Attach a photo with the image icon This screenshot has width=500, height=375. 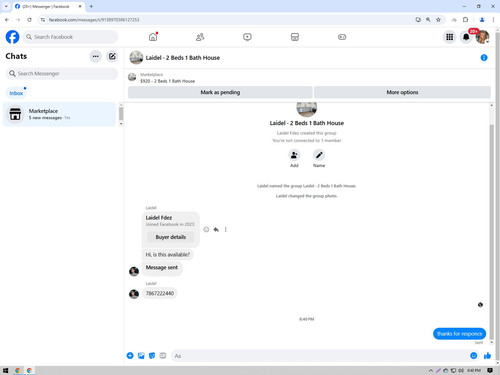141,356
